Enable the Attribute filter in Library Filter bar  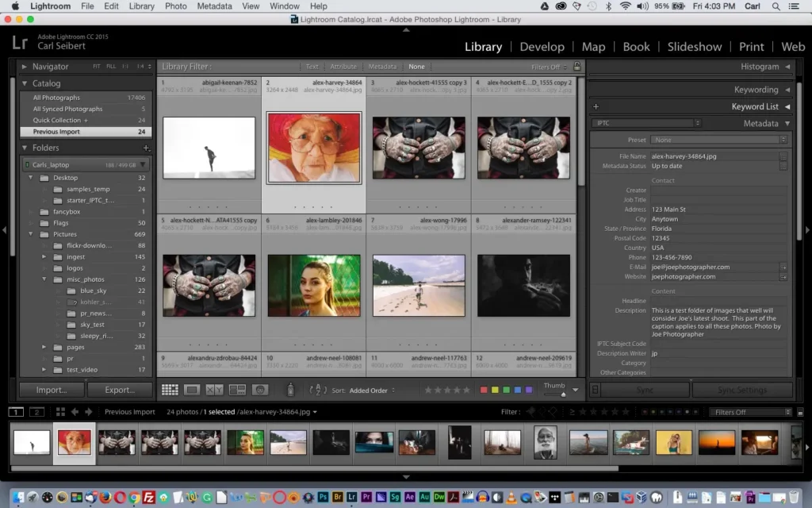tap(343, 67)
